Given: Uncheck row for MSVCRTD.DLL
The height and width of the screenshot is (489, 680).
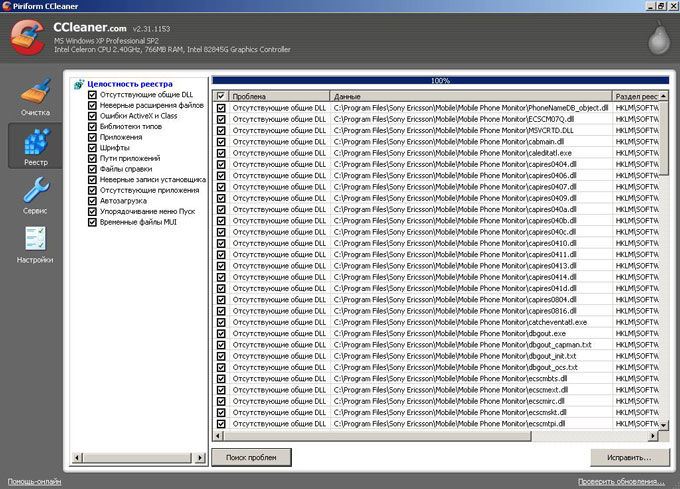Looking at the screenshot, I should tap(221, 130).
